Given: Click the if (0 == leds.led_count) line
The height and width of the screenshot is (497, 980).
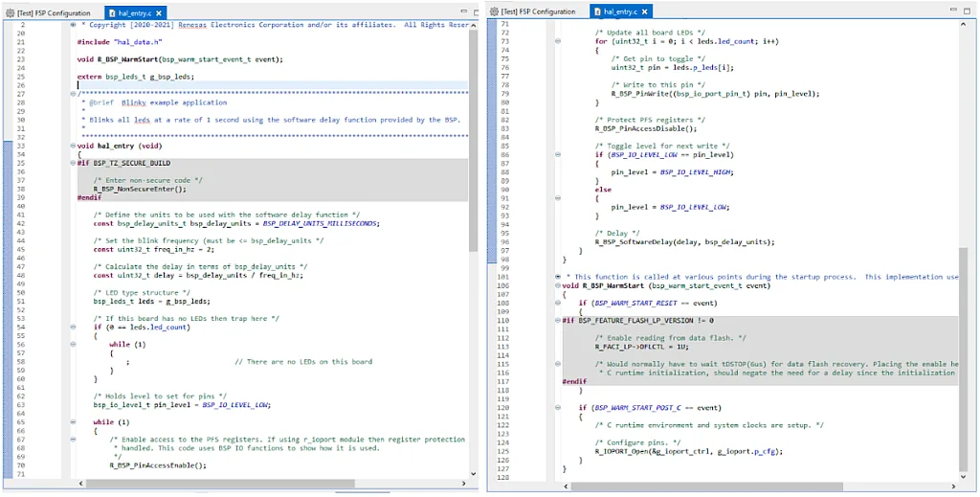Looking at the screenshot, I should pos(142,327).
